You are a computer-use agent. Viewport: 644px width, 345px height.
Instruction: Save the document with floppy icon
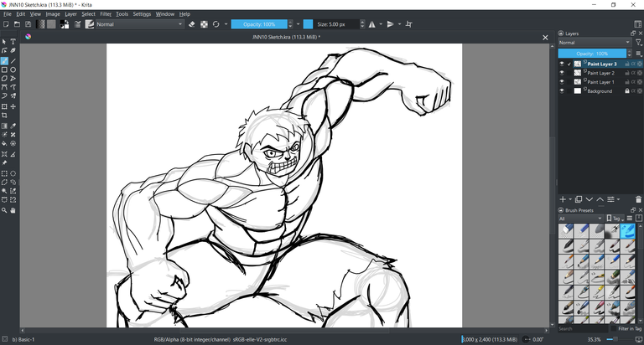pyautogui.click(x=28, y=24)
